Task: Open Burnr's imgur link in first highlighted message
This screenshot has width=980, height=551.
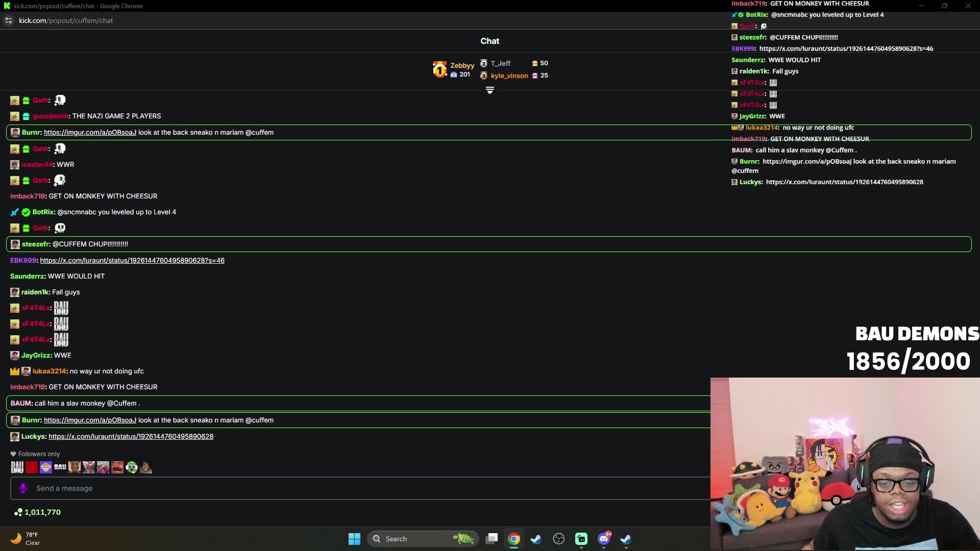Action: [90, 132]
